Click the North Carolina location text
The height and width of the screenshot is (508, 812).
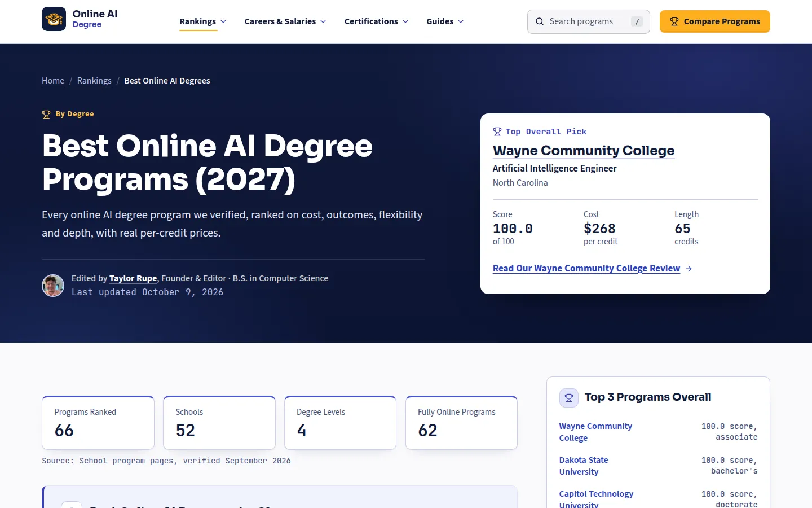(x=520, y=183)
